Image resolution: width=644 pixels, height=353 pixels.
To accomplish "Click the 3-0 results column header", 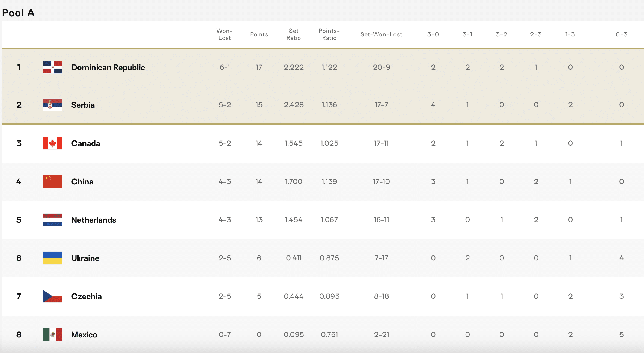I will click(x=433, y=34).
